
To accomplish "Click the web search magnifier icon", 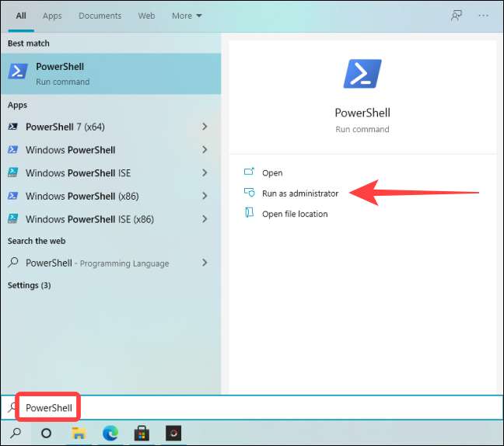I will 13,263.
